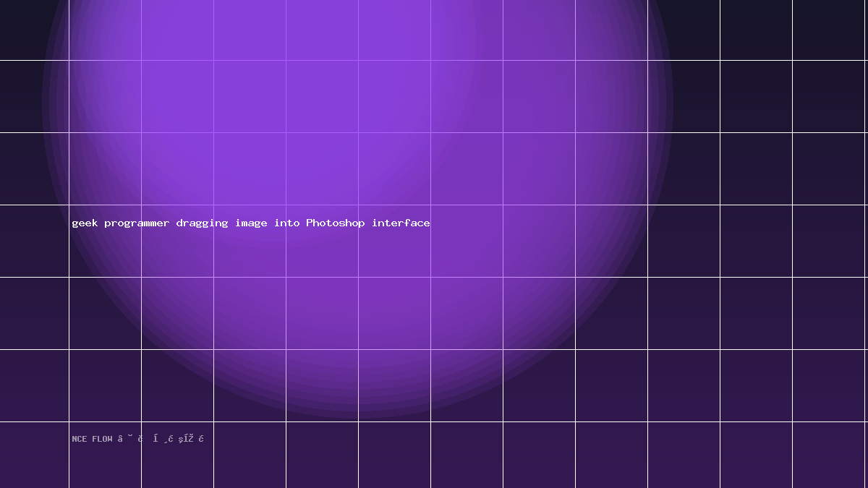Click the word "Photoshop" in the caption
This screenshot has width=868, height=488.
(x=336, y=223)
